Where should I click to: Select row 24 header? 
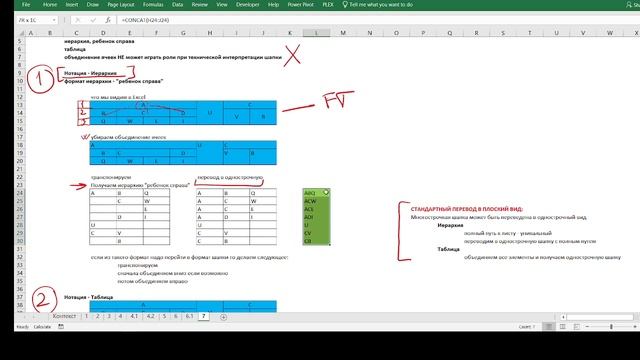tap(20, 193)
